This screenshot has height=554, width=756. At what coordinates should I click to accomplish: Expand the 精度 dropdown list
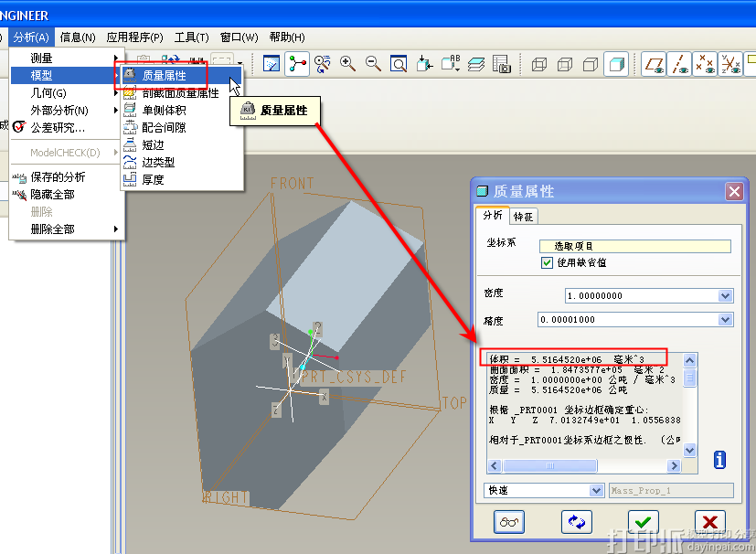pos(725,320)
